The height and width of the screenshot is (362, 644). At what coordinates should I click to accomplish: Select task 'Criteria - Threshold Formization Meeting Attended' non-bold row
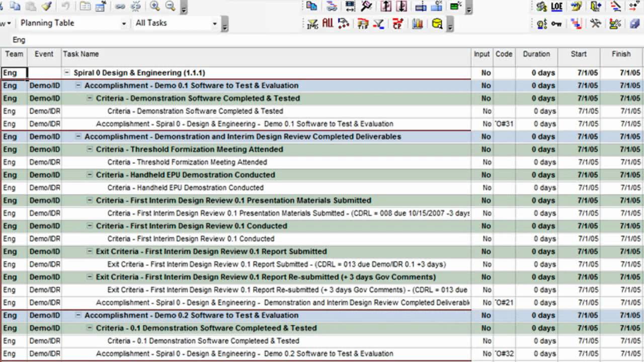322,162
